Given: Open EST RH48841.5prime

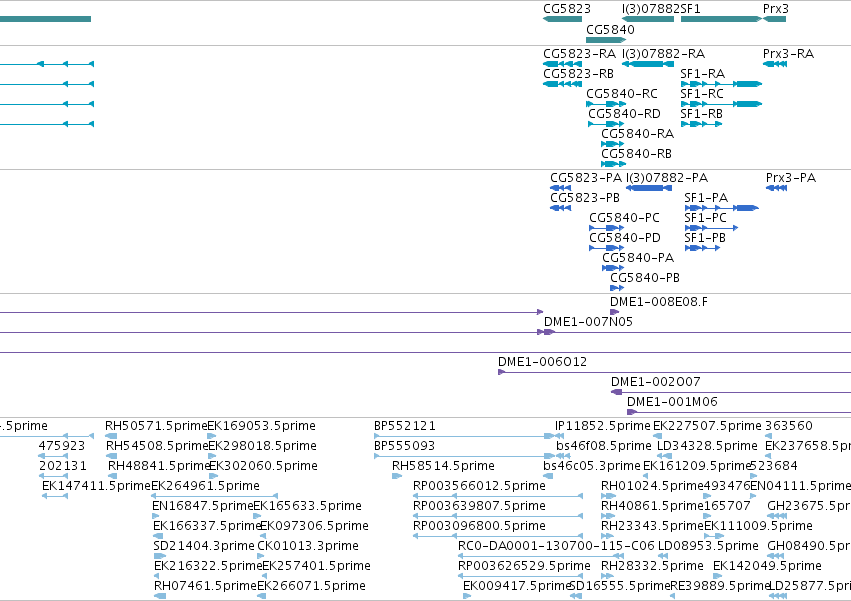Looking at the screenshot, I should 113,476.
